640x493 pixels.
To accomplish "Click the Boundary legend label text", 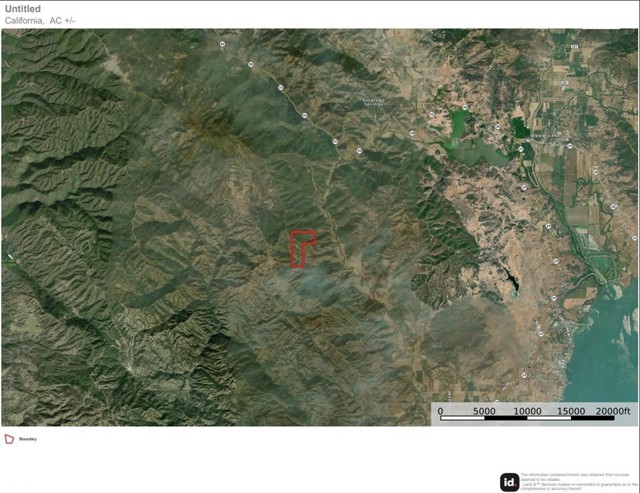I will point(28,439).
